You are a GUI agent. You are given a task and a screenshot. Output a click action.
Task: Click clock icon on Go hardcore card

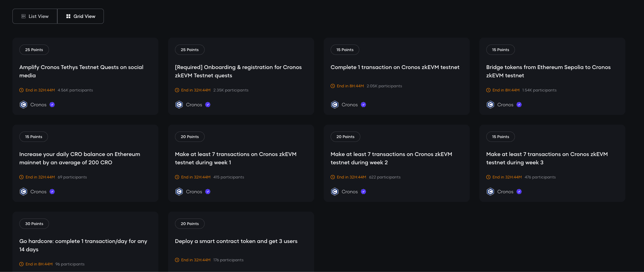click(x=21, y=264)
